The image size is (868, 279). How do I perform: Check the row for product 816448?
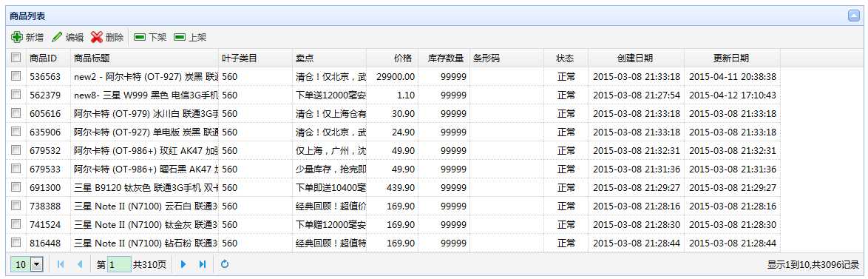click(x=16, y=243)
